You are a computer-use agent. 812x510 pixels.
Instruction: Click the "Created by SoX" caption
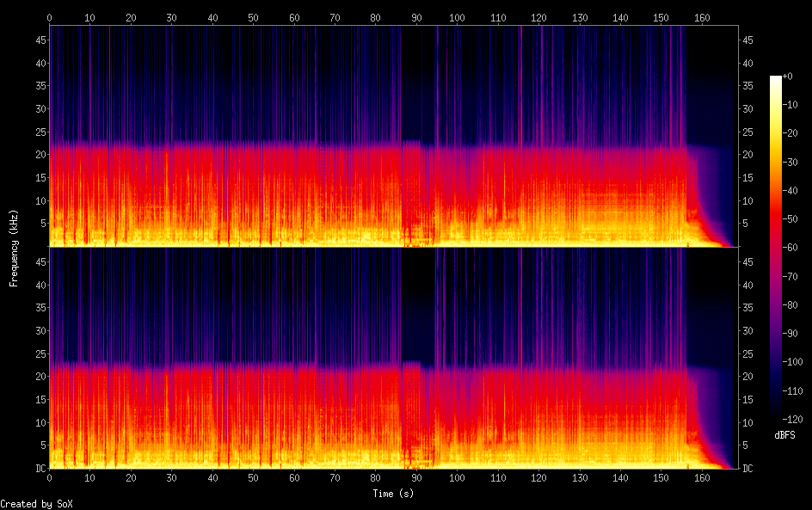pyautogui.click(x=36, y=504)
